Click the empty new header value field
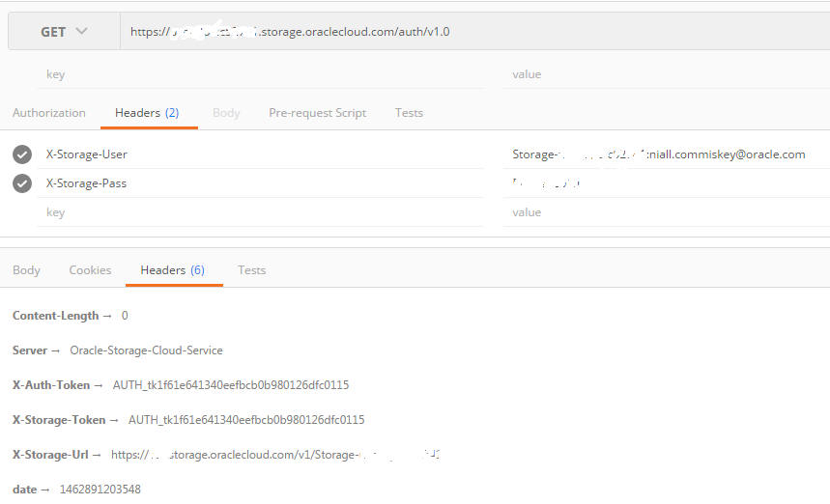Viewport: 830px width, 504px height. (667, 212)
